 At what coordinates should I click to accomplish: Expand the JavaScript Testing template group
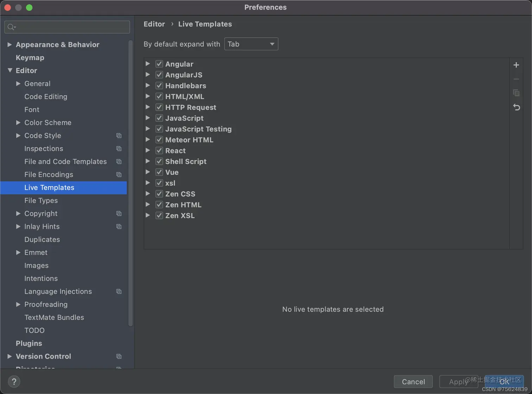point(148,129)
